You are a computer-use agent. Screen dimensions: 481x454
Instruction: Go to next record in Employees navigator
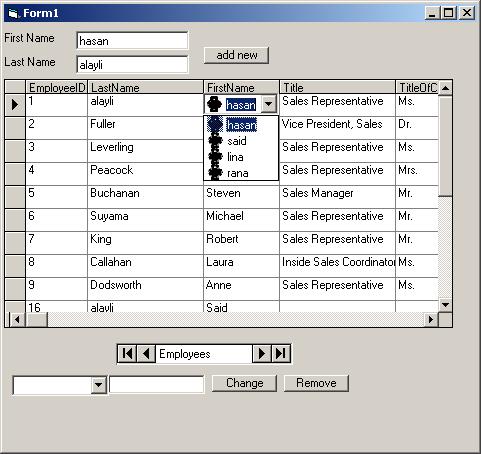point(262,354)
